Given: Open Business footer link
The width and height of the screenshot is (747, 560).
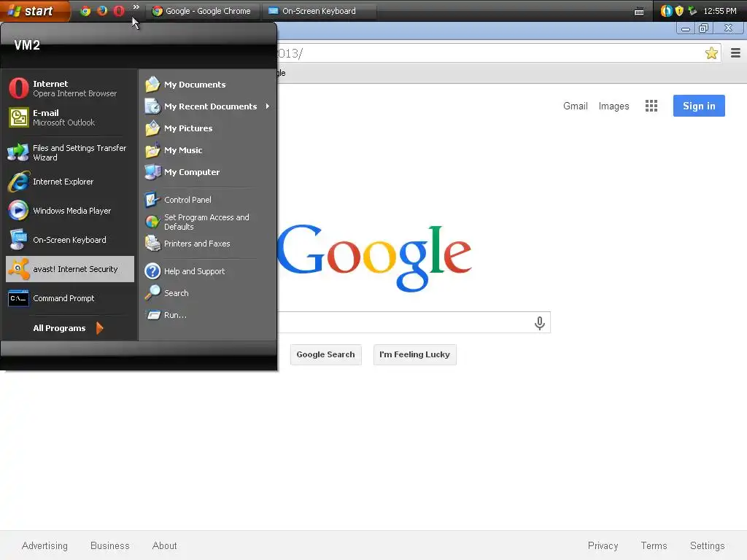Looking at the screenshot, I should [110, 545].
